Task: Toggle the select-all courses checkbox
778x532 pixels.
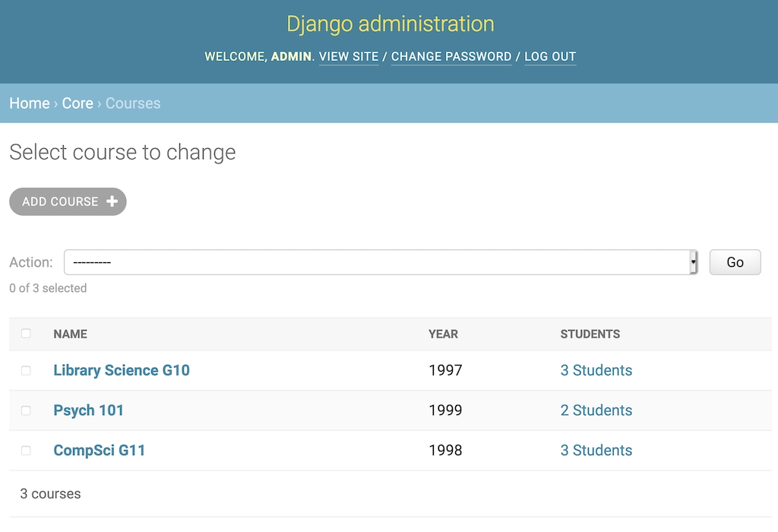Action: (26, 334)
